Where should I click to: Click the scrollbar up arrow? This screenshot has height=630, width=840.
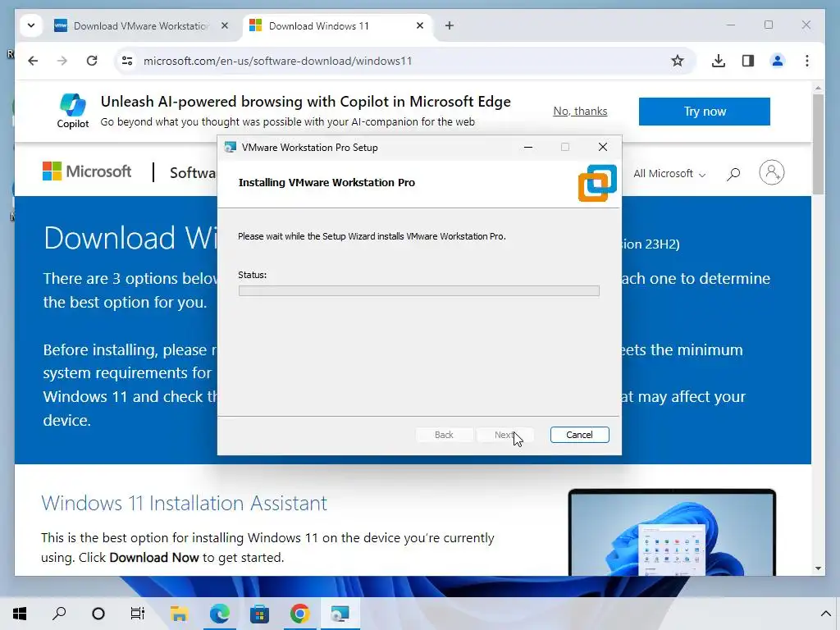[x=818, y=88]
